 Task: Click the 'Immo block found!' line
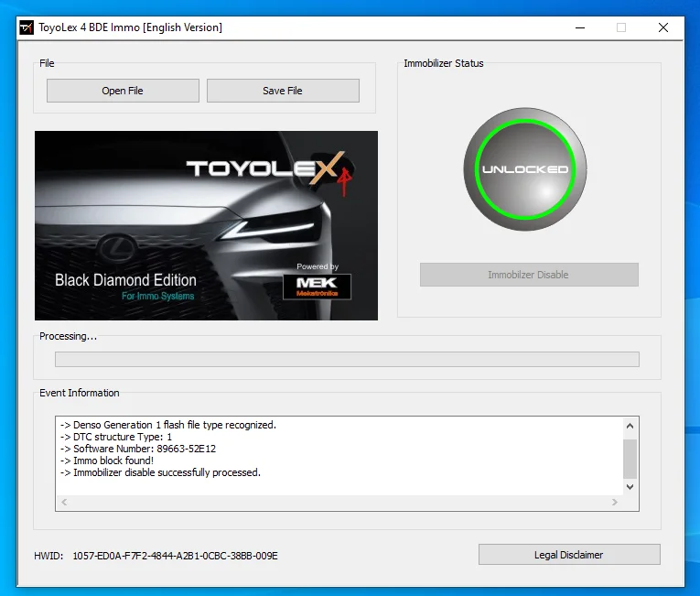[107, 461]
